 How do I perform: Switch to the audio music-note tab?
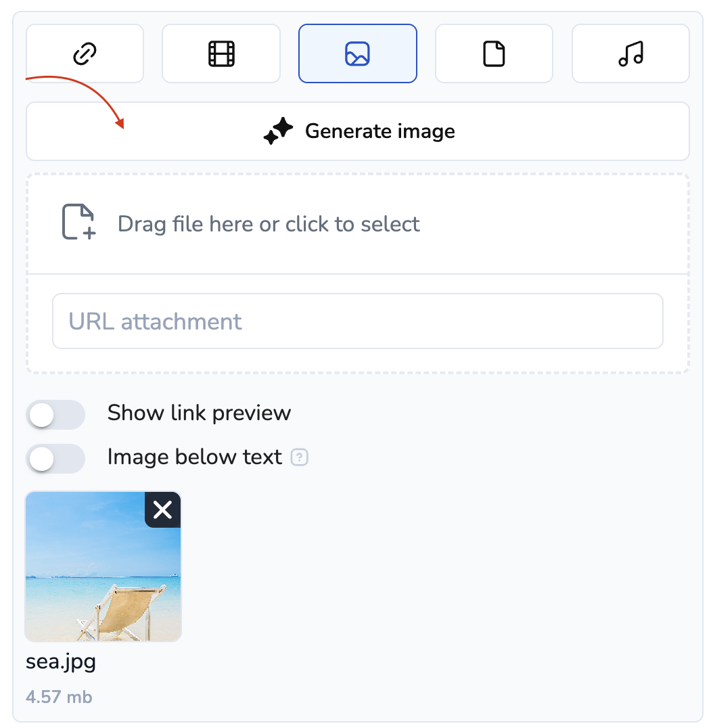click(630, 53)
